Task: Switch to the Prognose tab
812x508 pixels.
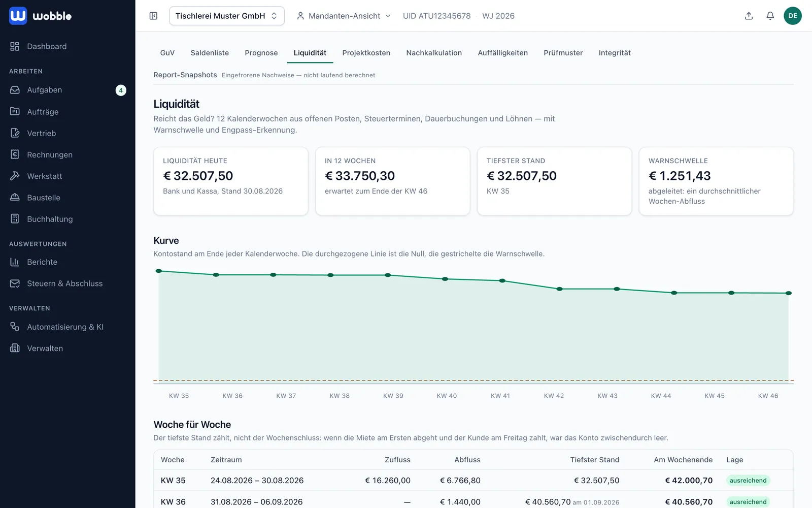Action: point(261,53)
